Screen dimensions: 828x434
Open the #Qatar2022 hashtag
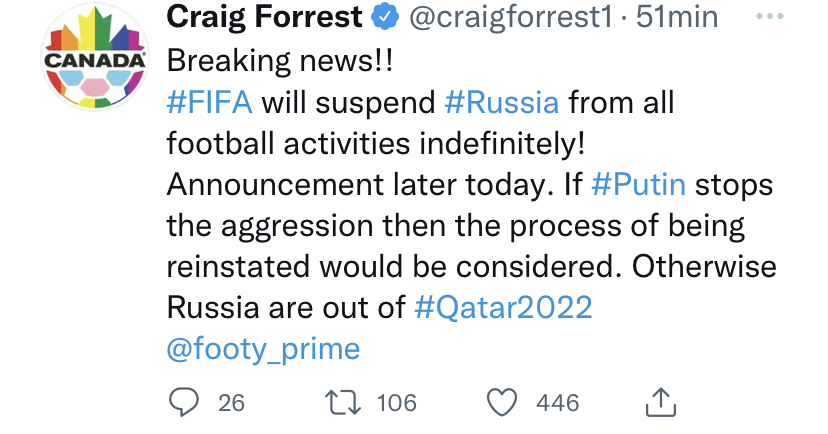[x=503, y=306]
